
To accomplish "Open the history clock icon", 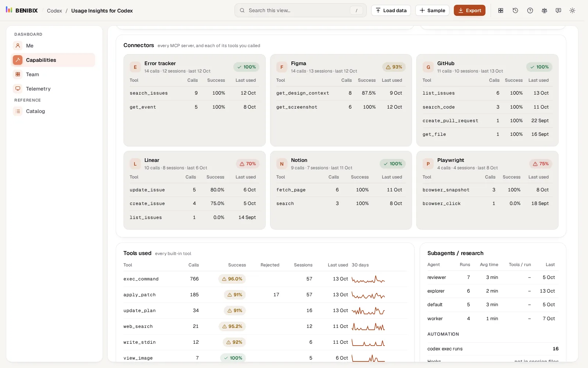I will pyautogui.click(x=515, y=11).
